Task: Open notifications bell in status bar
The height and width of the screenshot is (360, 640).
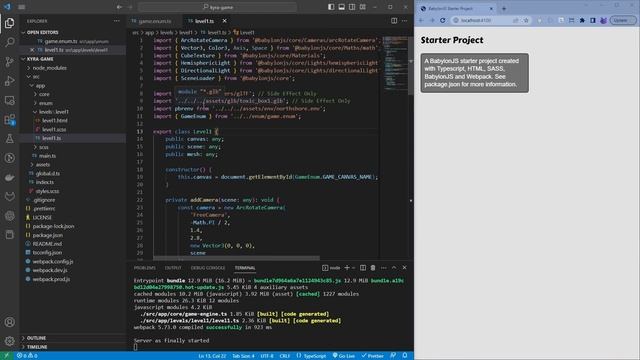Action: point(404,356)
